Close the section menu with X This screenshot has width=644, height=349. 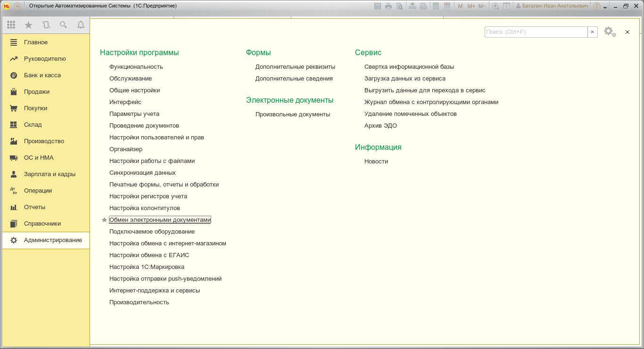click(x=627, y=32)
